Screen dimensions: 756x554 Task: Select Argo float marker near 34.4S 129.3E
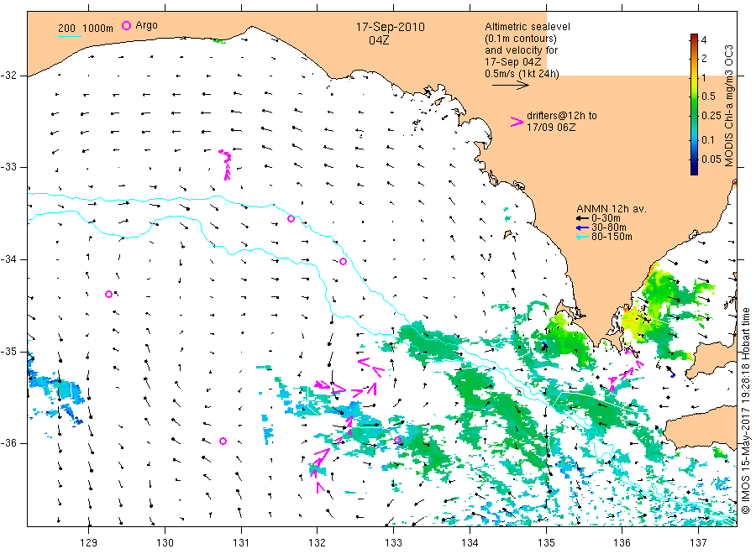tap(109, 295)
